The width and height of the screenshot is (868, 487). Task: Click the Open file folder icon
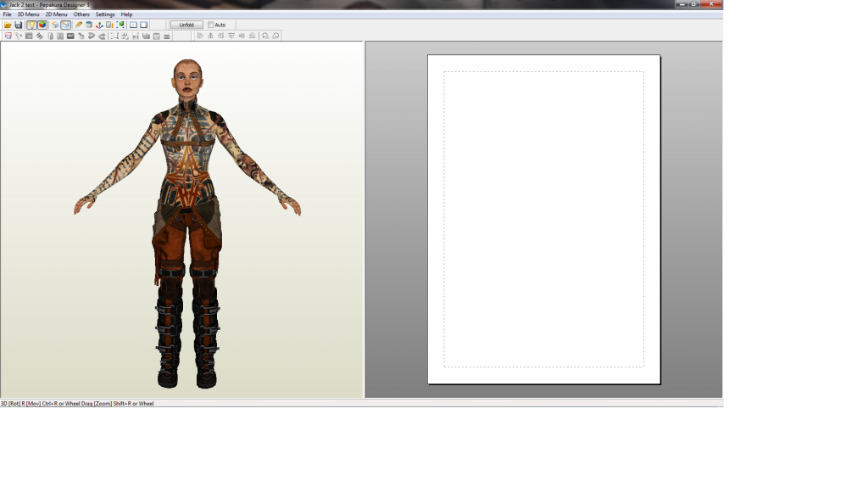coord(8,25)
